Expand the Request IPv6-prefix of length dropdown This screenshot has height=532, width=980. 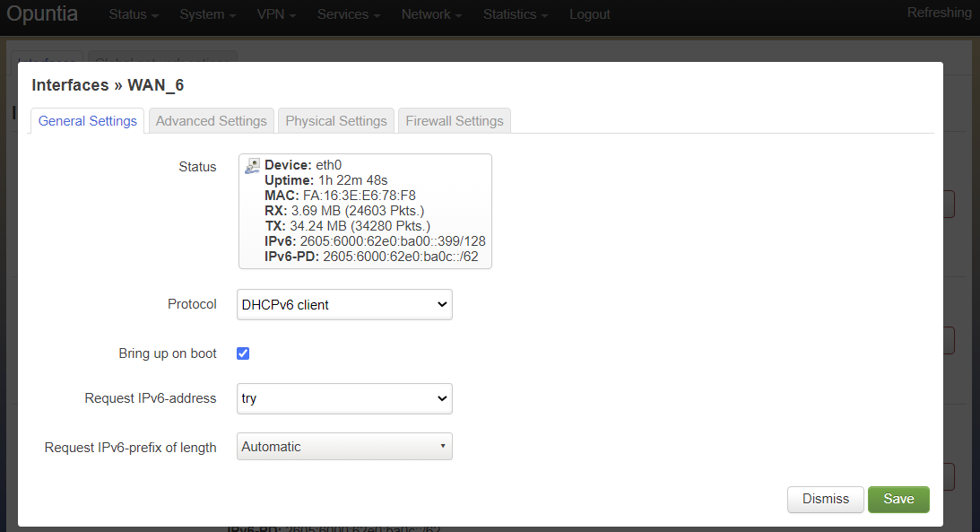[x=344, y=447]
